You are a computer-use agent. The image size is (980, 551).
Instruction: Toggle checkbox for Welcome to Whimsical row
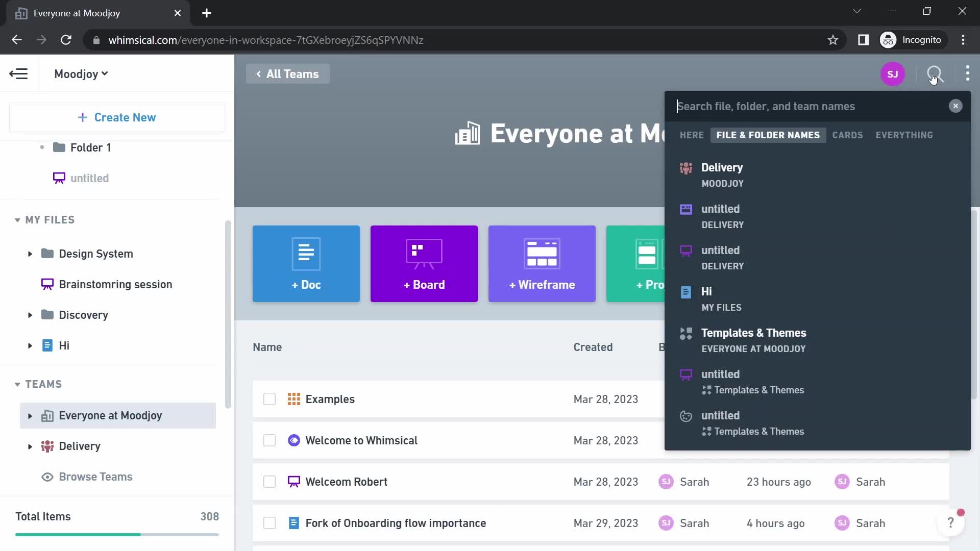(270, 441)
